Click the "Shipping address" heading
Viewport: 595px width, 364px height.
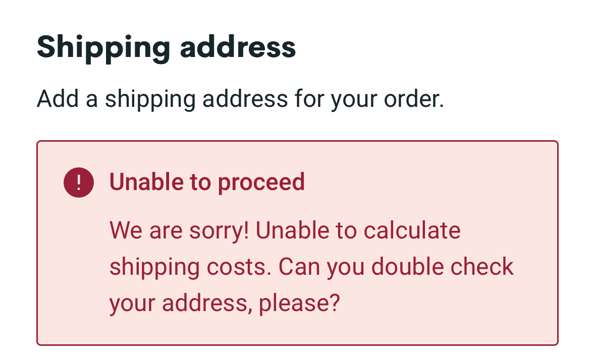166,47
